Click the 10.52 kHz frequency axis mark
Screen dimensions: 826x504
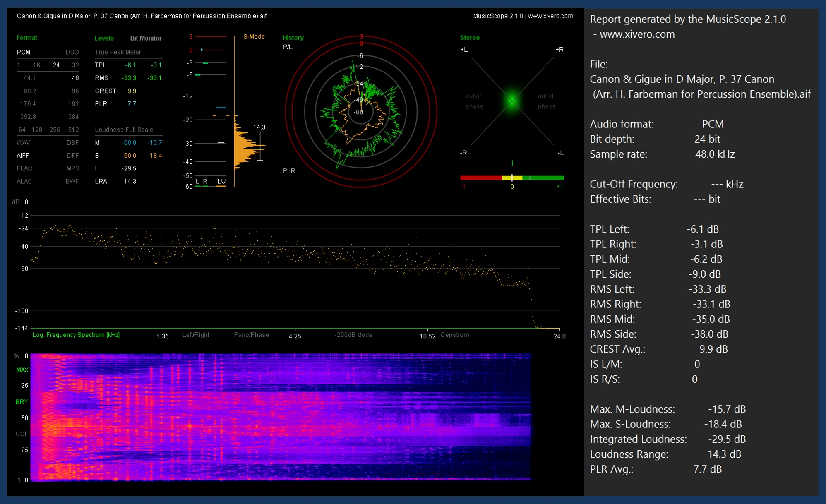click(427, 336)
